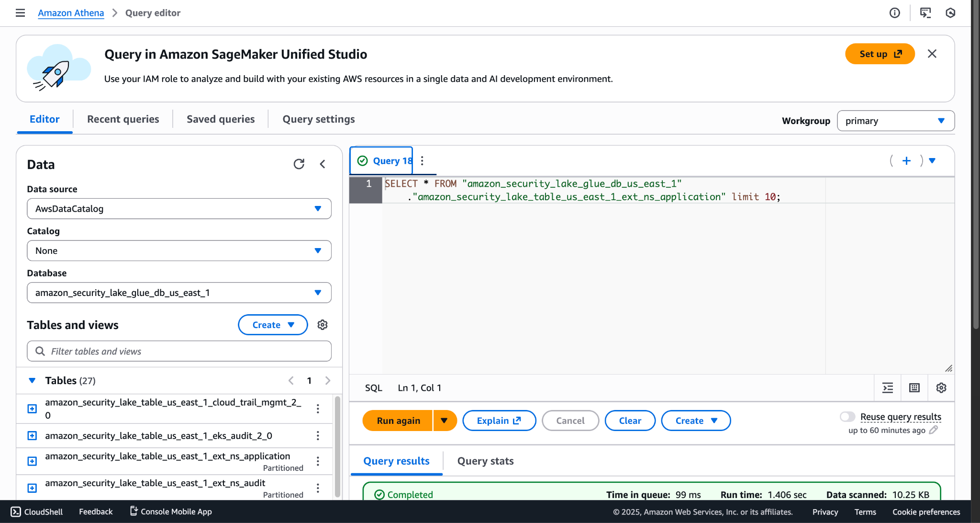Viewport: 980px width, 523px height.
Task: Open the hexagon settings icon in header
Action: [x=950, y=13]
